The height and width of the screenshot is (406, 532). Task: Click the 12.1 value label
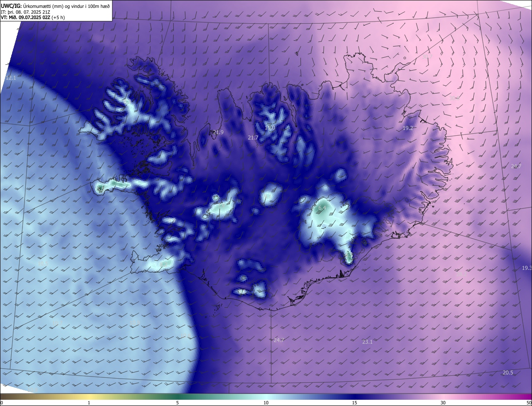click(11, 78)
